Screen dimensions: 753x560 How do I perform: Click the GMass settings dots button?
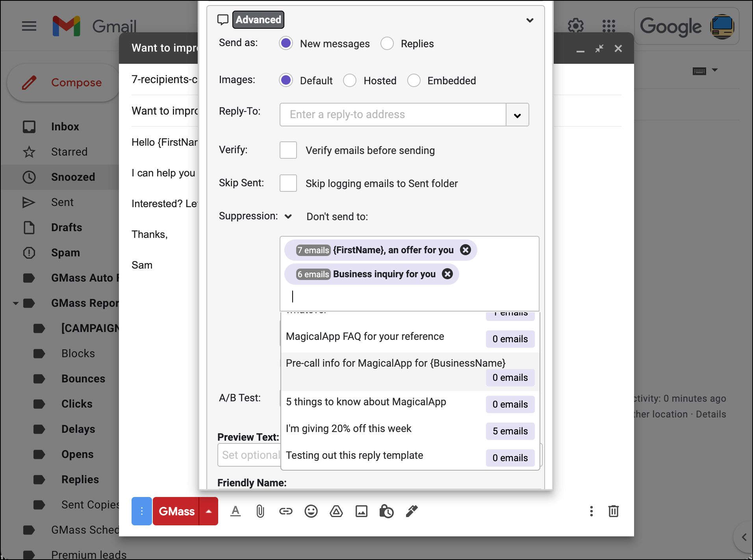click(142, 511)
